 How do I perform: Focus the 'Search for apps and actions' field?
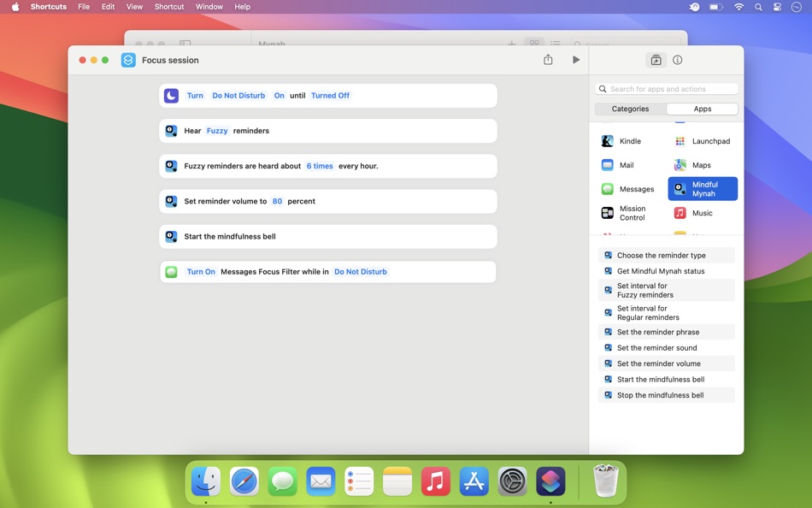(x=667, y=89)
